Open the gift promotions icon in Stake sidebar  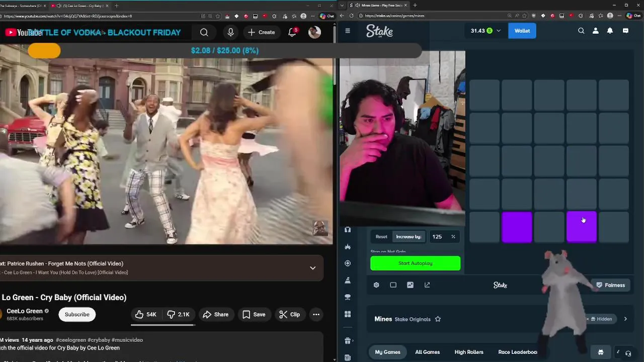[347, 341]
